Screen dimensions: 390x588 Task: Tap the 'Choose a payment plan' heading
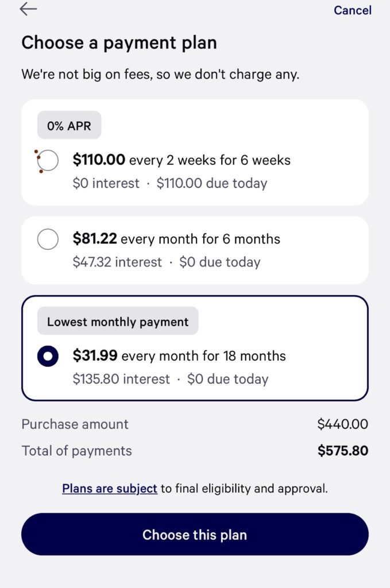coord(119,43)
